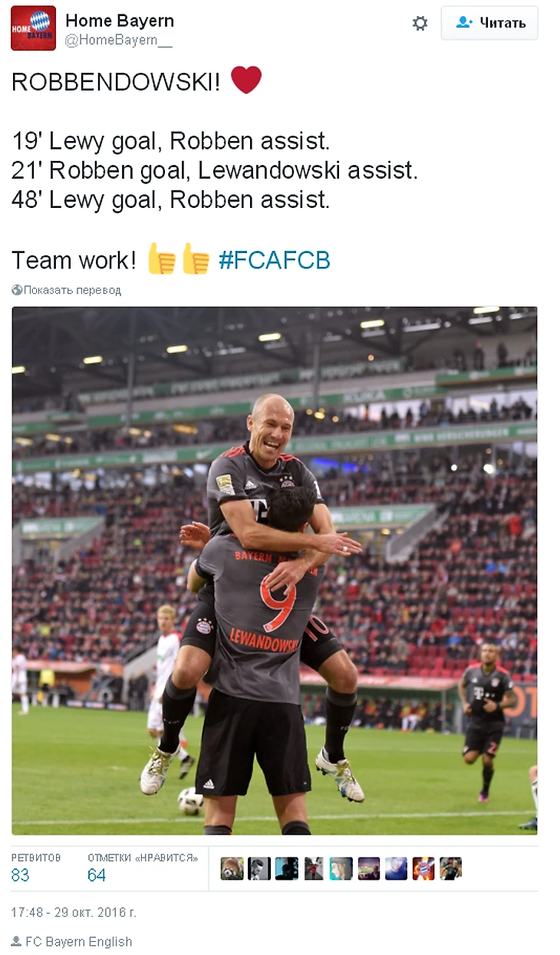Screen dimensions: 560x955
Task: Click Показать перевод to translate tweet
Action: coord(72,291)
